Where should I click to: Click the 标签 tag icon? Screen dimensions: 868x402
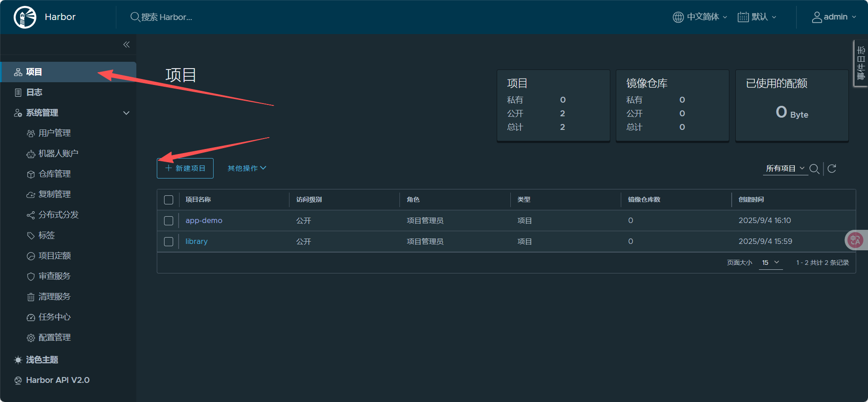tap(30, 236)
